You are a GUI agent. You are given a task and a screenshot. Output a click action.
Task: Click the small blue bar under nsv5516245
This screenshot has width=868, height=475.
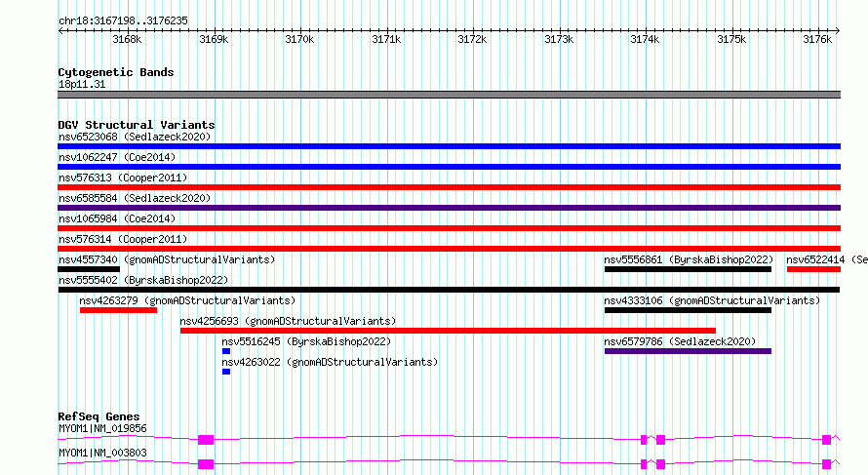226,351
